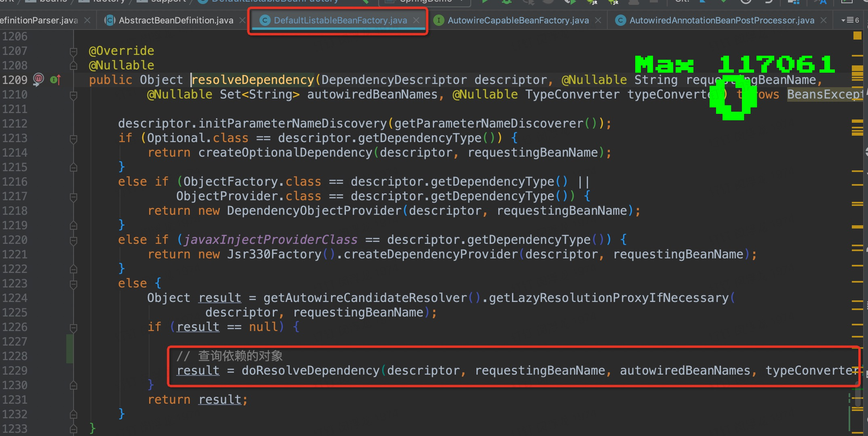Close the AutowireCapableBeanFactory.java tab
868x436 pixels.
598,20
